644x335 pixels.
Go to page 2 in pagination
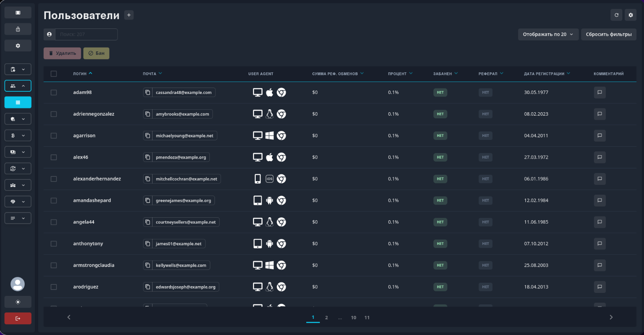point(326,318)
